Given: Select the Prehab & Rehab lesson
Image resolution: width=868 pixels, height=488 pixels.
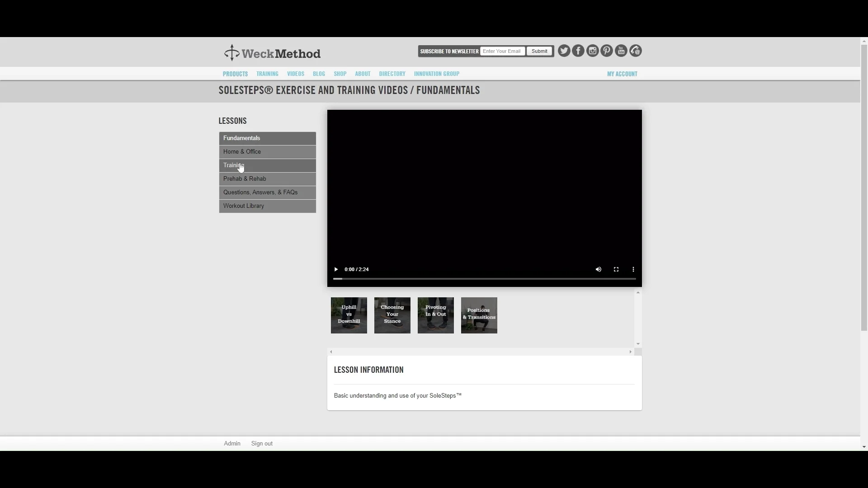Looking at the screenshot, I should (268, 179).
